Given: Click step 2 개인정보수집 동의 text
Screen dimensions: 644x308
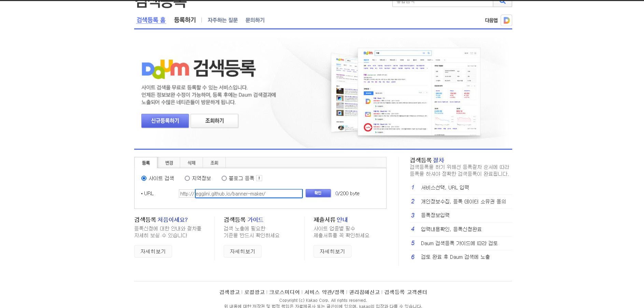Looking at the screenshot, I should [x=463, y=201].
